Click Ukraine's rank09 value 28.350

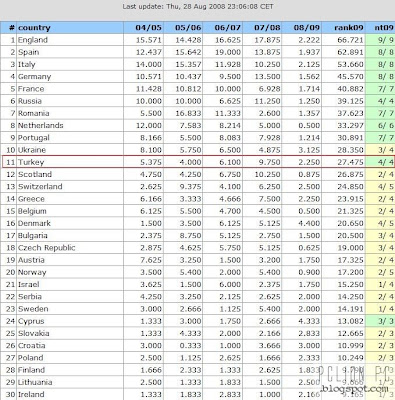pos(350,150)
